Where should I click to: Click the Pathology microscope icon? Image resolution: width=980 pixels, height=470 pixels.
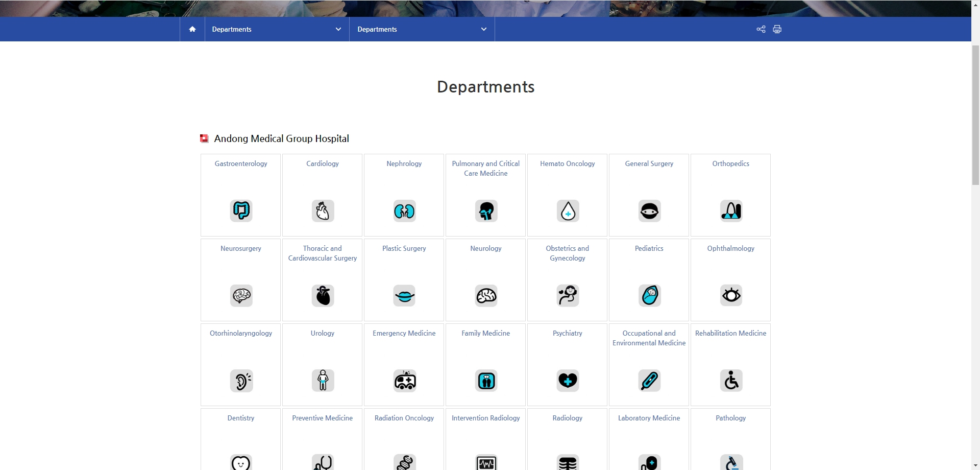pyautogui.click(x=731, y=462)
